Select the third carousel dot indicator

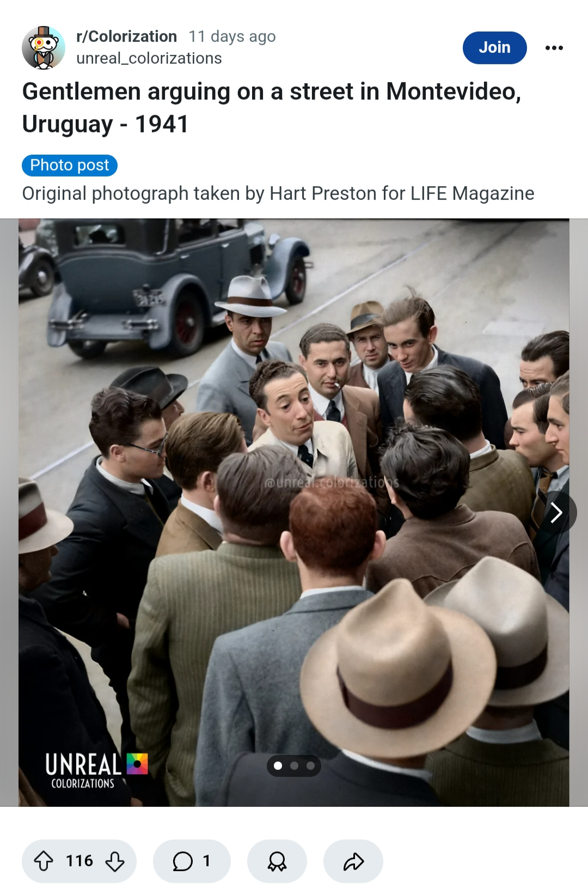[311, 766]
